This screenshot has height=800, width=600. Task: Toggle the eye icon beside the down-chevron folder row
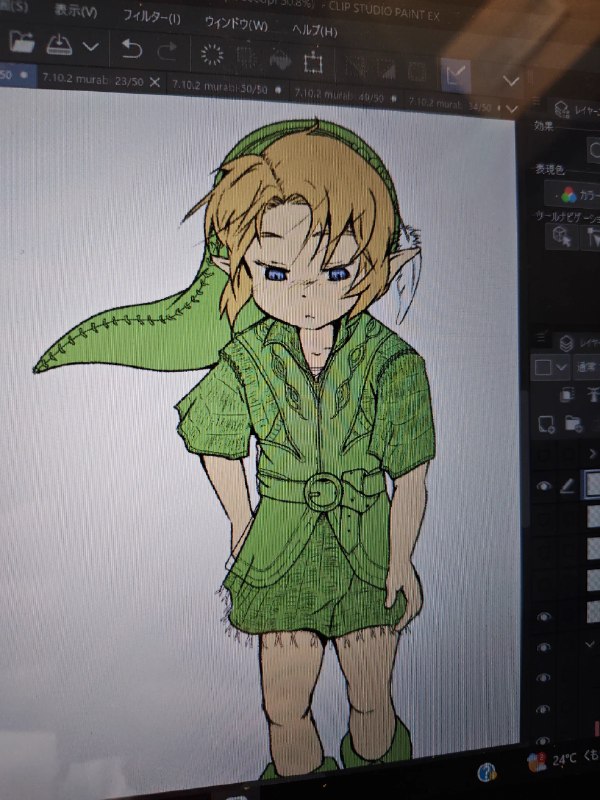(x=543, y=647)
